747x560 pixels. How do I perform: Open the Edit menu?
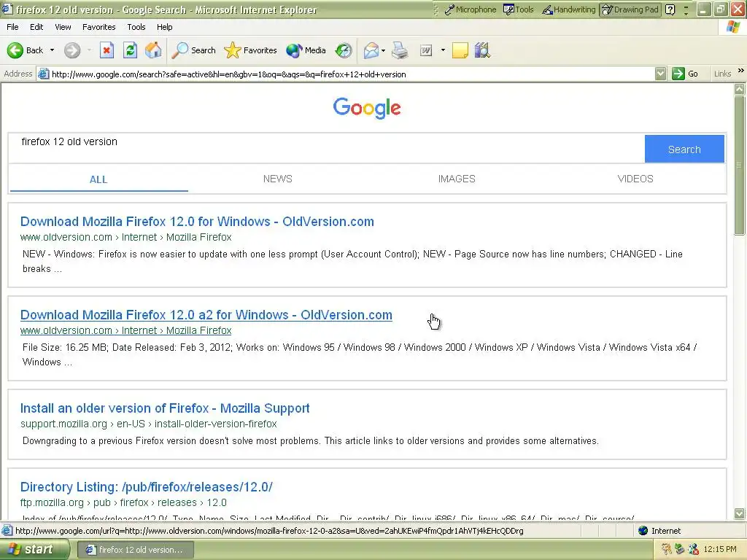click(x=36, y=27)
